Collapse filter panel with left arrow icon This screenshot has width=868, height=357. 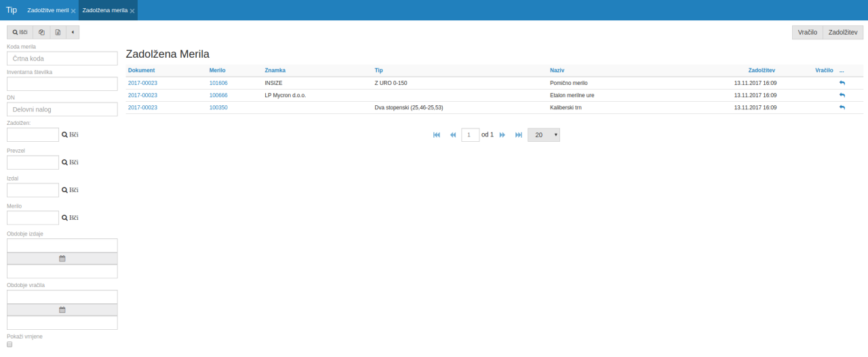pyautogui.click(x=72, y=32)
